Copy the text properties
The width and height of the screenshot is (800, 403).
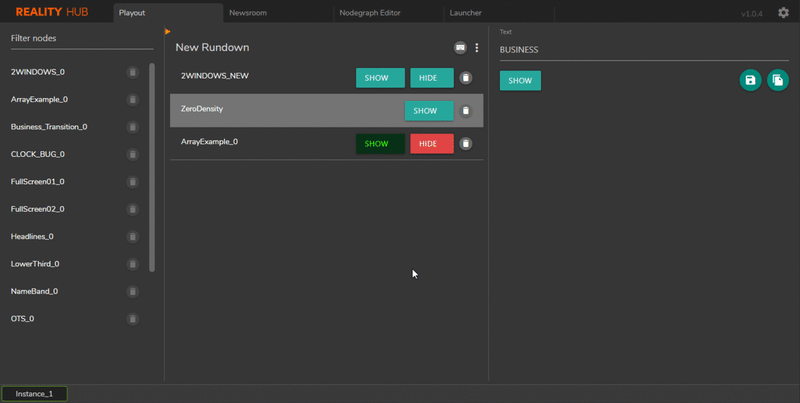tap(778, 81)
